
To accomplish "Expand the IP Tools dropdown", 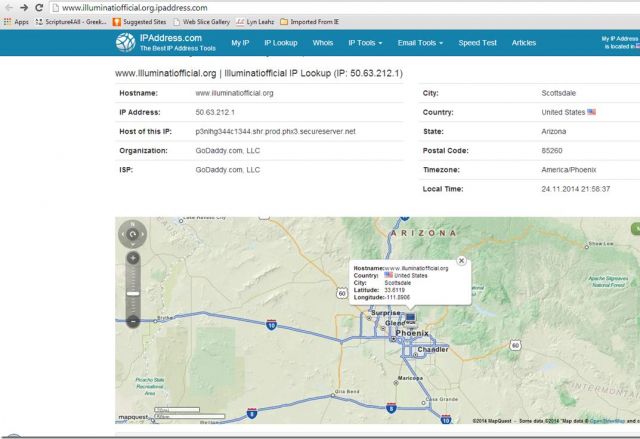I will [x=365, y=43].
